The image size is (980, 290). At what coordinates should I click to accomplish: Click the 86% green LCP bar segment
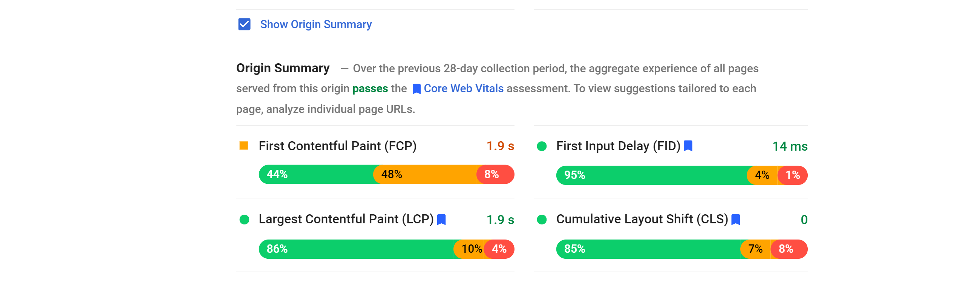tap(356, 249)
